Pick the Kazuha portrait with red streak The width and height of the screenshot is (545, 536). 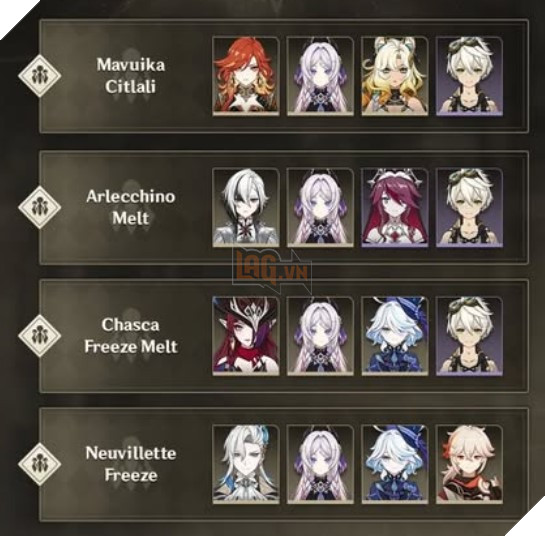470,464
